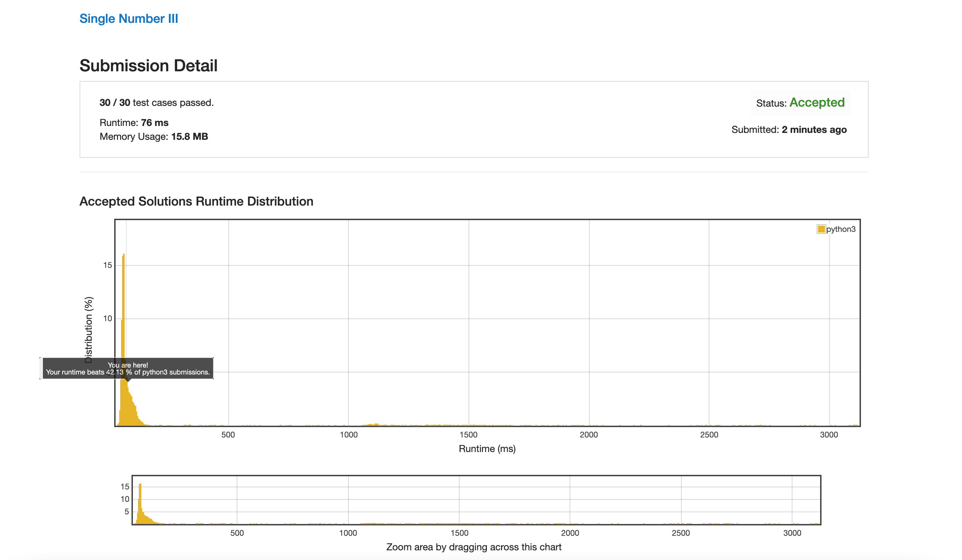
Task: Click the '2 minutes ago' submitted time
Action: pos(814,129)
